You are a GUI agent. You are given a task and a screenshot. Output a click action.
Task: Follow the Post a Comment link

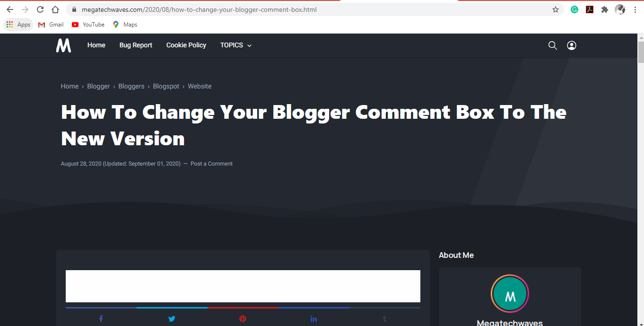(x=211, y=164)
